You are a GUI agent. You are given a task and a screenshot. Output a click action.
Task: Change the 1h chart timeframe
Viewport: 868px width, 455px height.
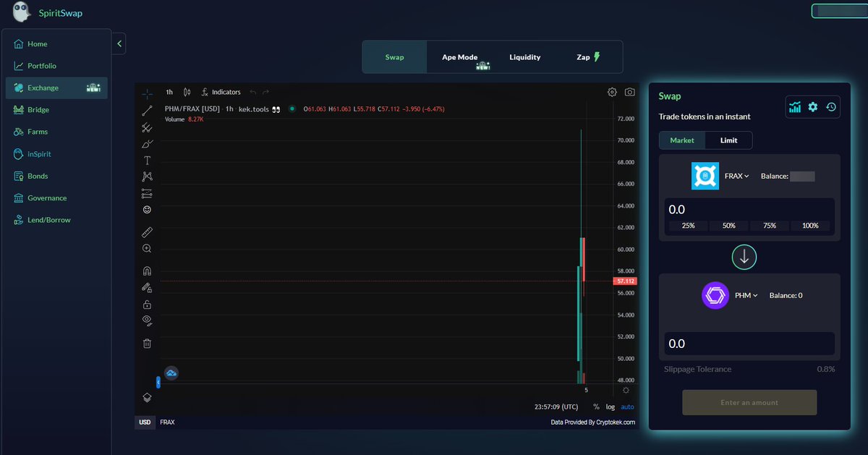pos(169,92)
